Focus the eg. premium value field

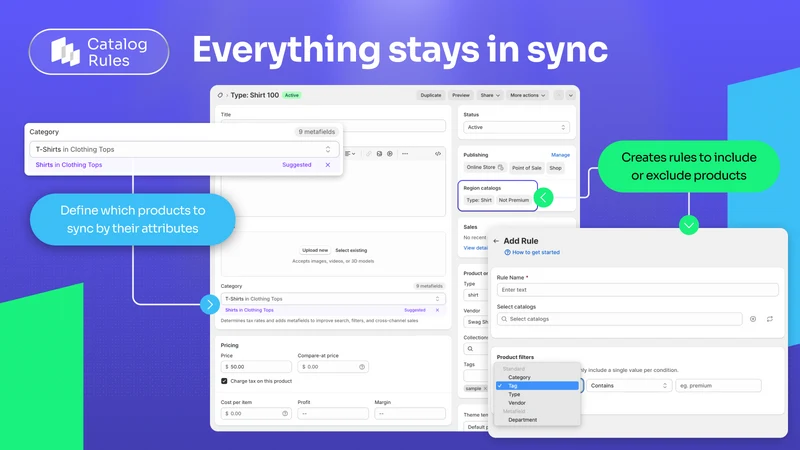pyautogui.click(x=718, y=386)
